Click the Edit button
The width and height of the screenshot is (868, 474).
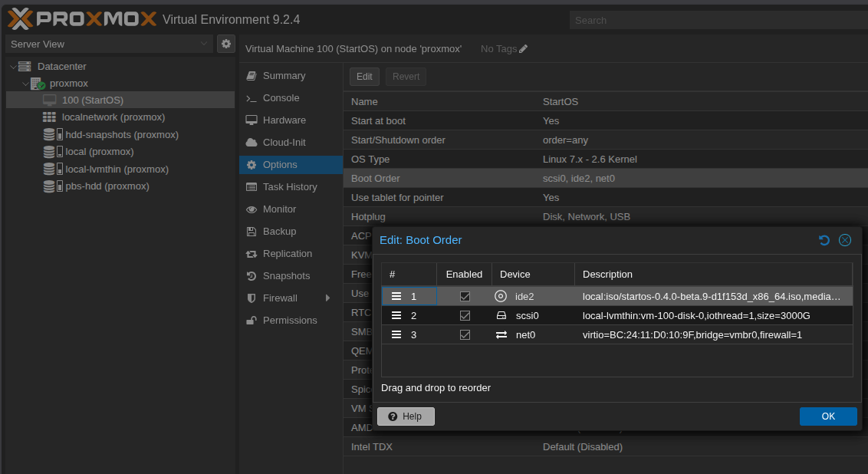[x=364, y=77]
